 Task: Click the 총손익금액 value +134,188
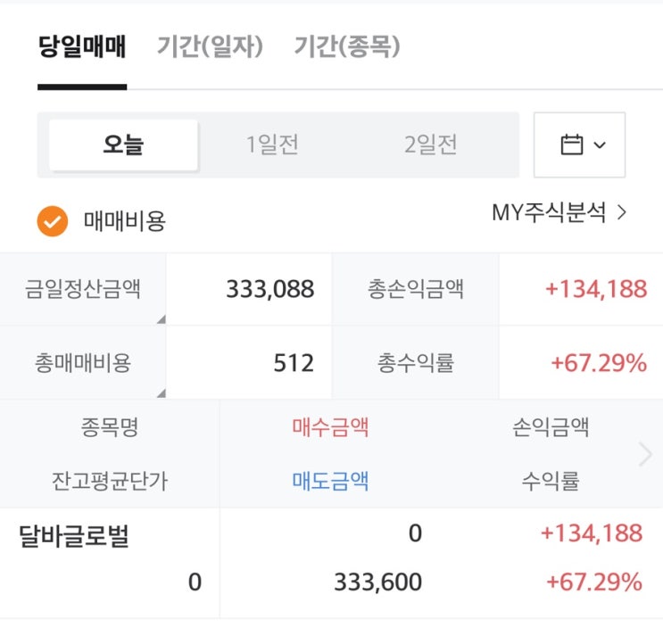[x=596, y=289]
